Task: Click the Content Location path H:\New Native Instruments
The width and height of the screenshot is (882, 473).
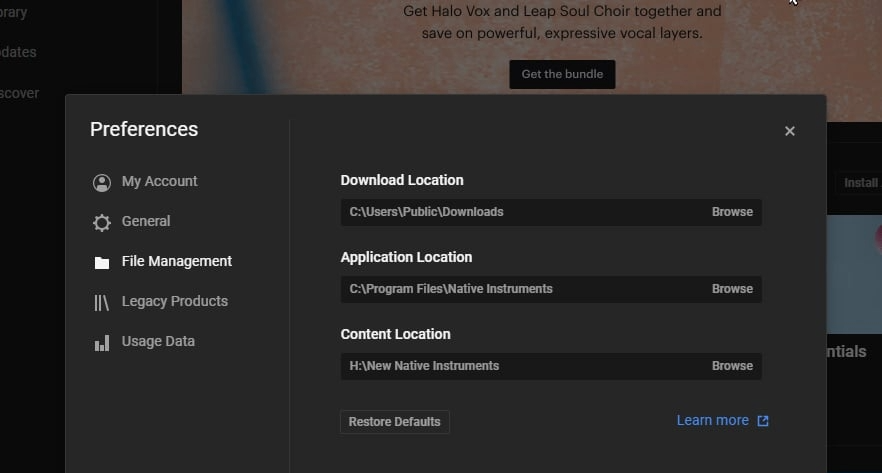Action: (424, 366)
